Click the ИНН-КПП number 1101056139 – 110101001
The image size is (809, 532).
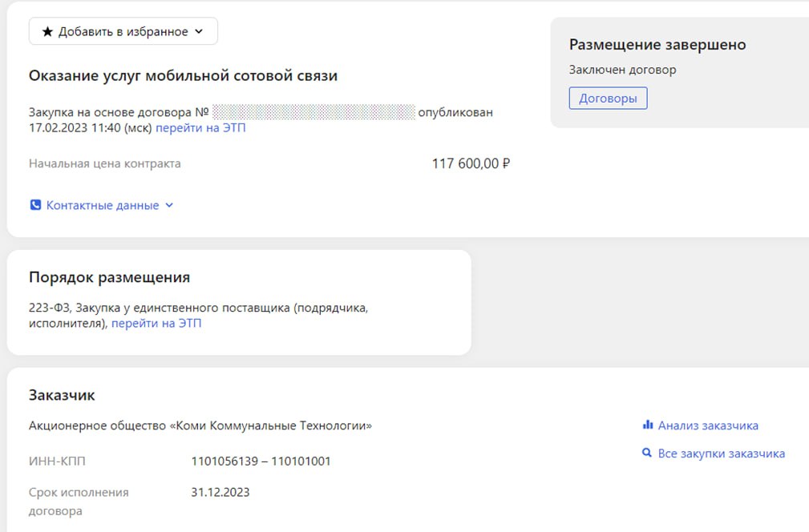261,461
